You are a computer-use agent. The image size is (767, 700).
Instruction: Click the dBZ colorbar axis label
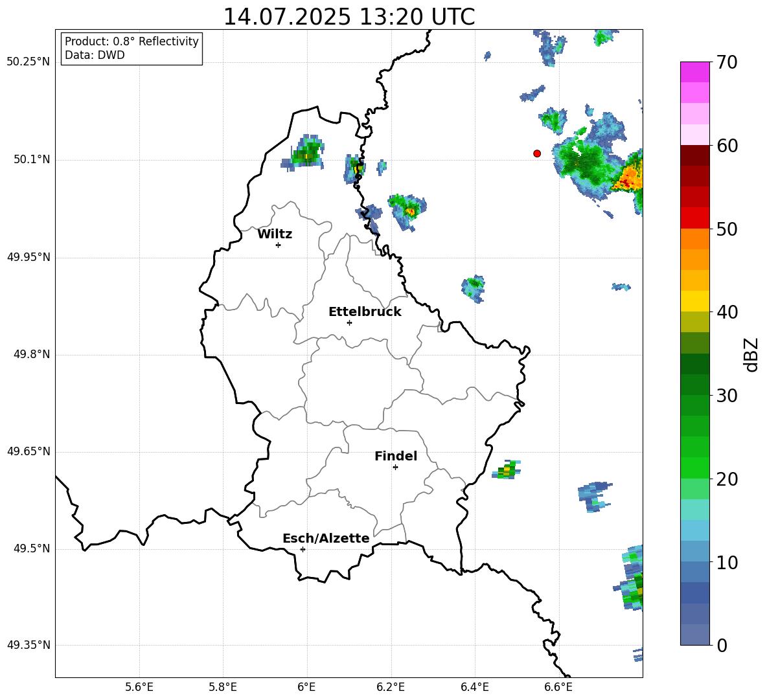pyautogui.click(x=751, y=354)
